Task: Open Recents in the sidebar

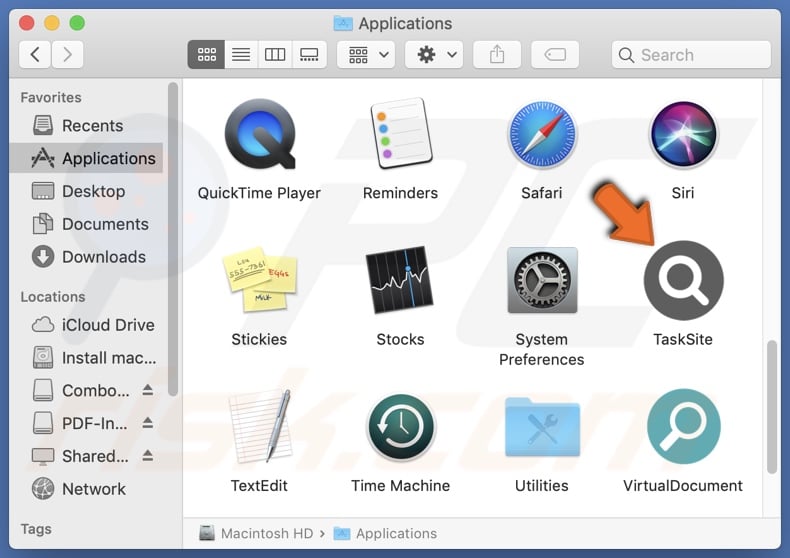Action: click(86, 125)
